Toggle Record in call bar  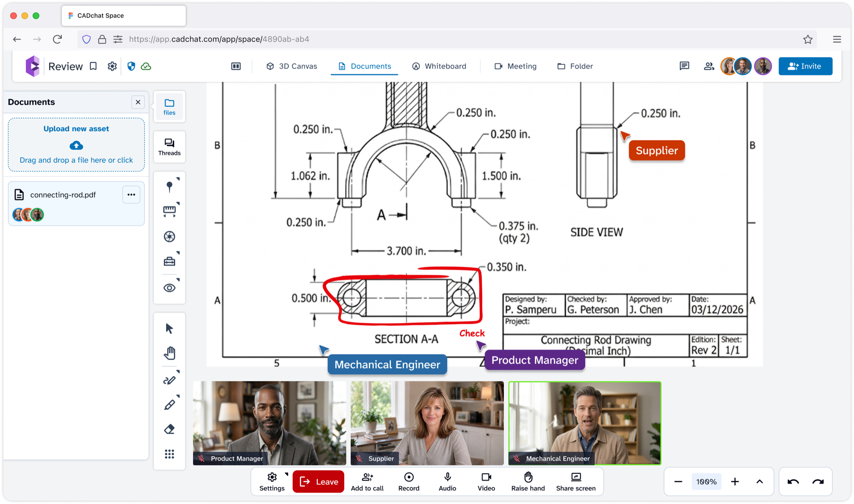409,481
